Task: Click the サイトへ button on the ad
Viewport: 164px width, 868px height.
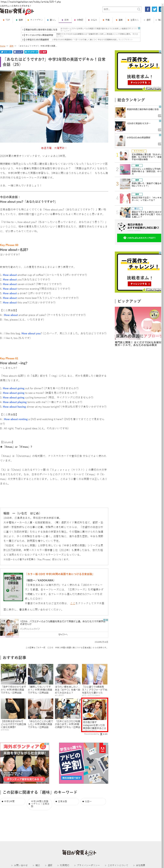Action: [63, 634]
